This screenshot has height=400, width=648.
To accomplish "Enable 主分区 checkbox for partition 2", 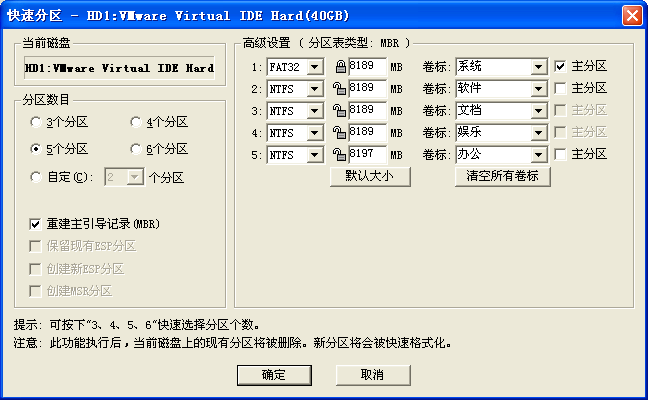I will [561, 88].
